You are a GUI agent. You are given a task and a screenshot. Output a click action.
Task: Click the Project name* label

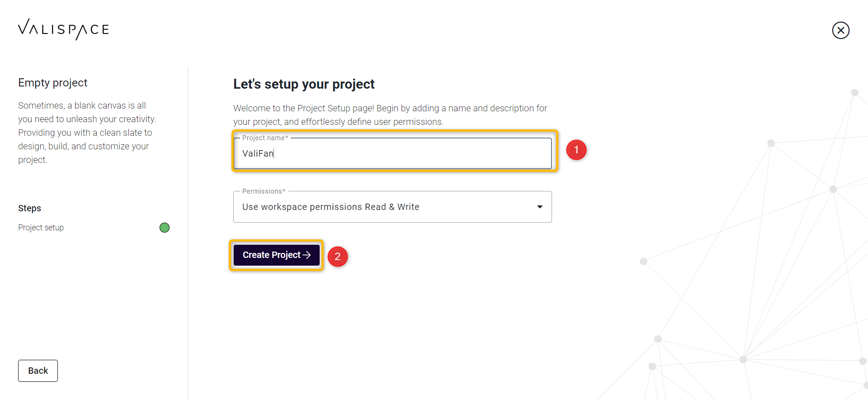[x=265, y=138]
